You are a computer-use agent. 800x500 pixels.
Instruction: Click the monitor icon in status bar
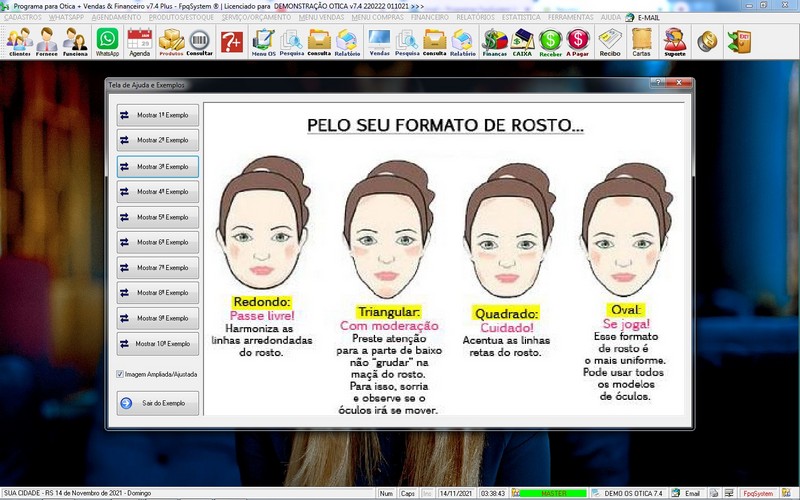[x=729, y=493]
